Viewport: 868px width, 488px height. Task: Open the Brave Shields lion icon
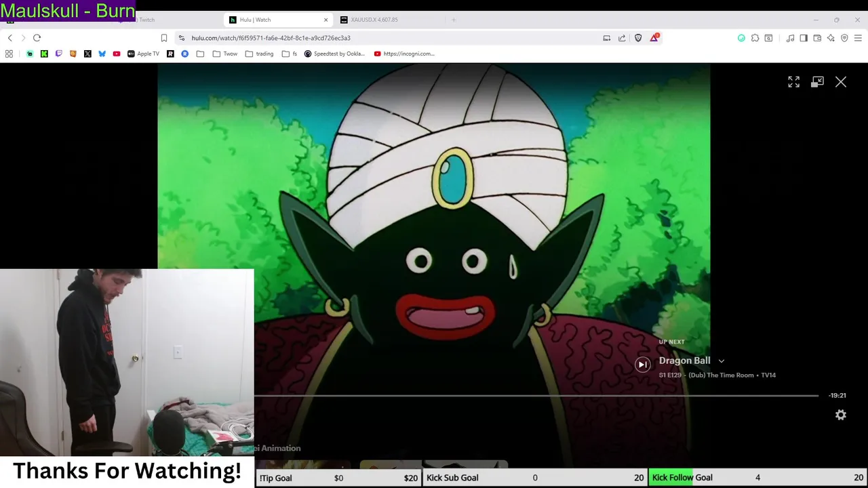click(638, 38)
